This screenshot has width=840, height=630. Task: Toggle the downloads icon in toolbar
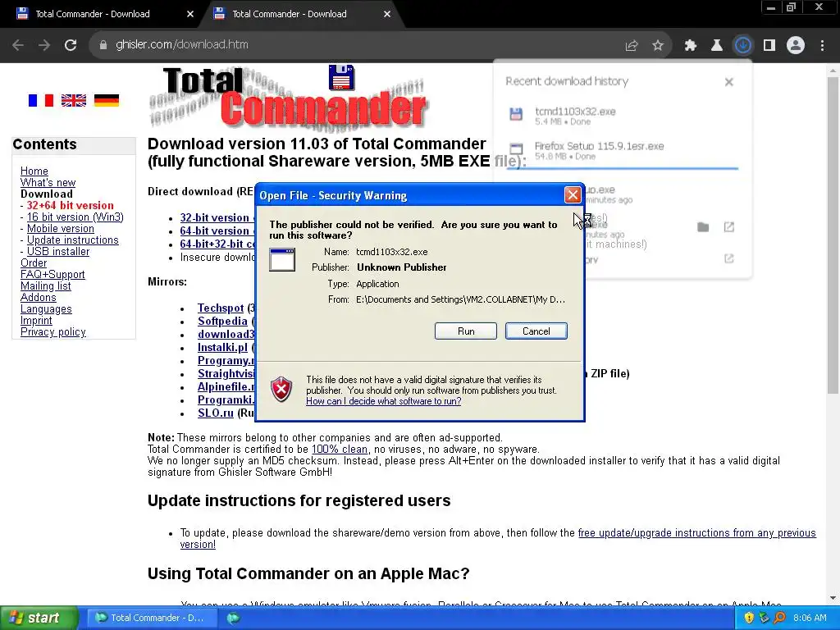coord(743,46)
